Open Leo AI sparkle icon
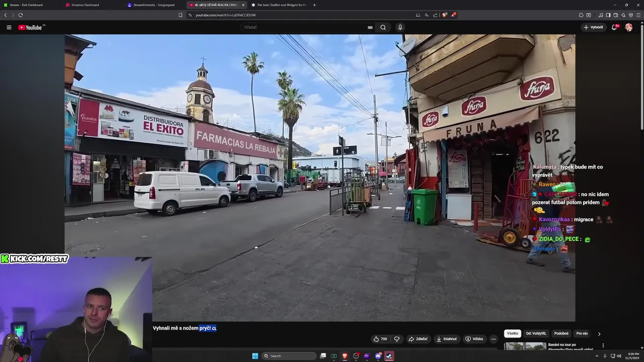 (623, 15)
